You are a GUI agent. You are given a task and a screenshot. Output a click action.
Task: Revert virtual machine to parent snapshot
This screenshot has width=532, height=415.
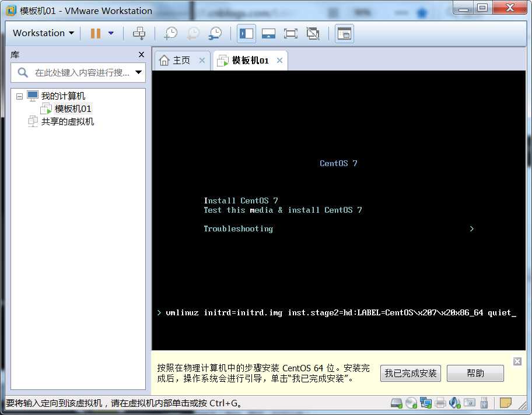(193, 33)
